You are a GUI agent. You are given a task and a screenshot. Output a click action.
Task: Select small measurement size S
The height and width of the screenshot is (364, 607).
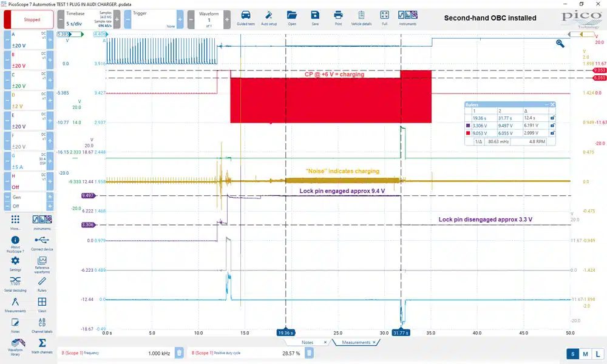pyautogui.click(x=572, y=354)
